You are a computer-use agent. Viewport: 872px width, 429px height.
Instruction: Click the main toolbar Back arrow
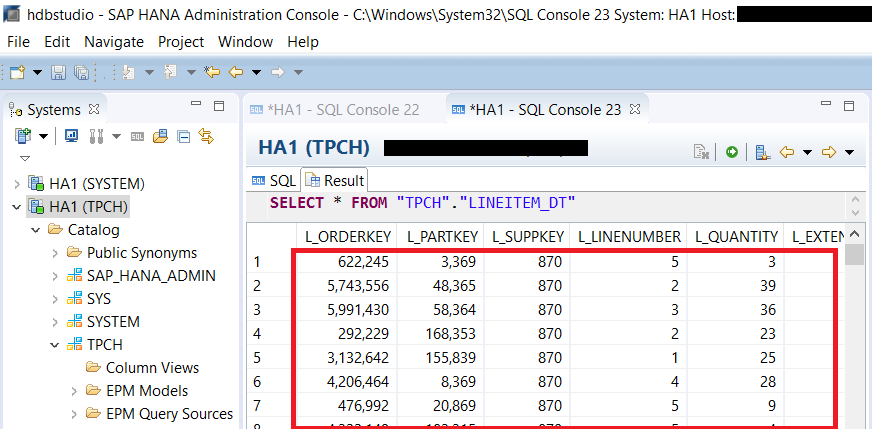point(236,72)
